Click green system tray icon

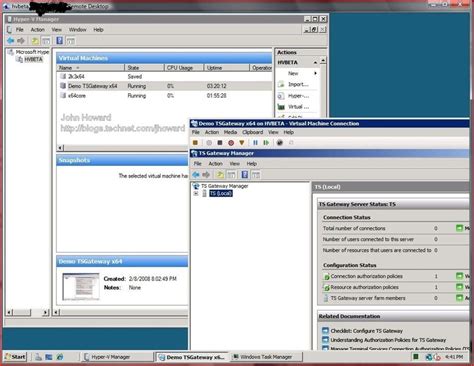point(416,357)
